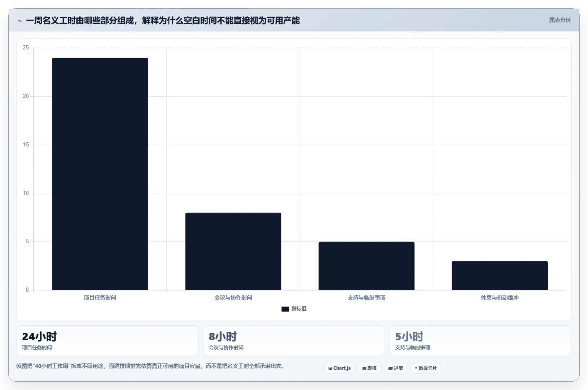Select the 数据卡片 tag chip

point(426,368)
